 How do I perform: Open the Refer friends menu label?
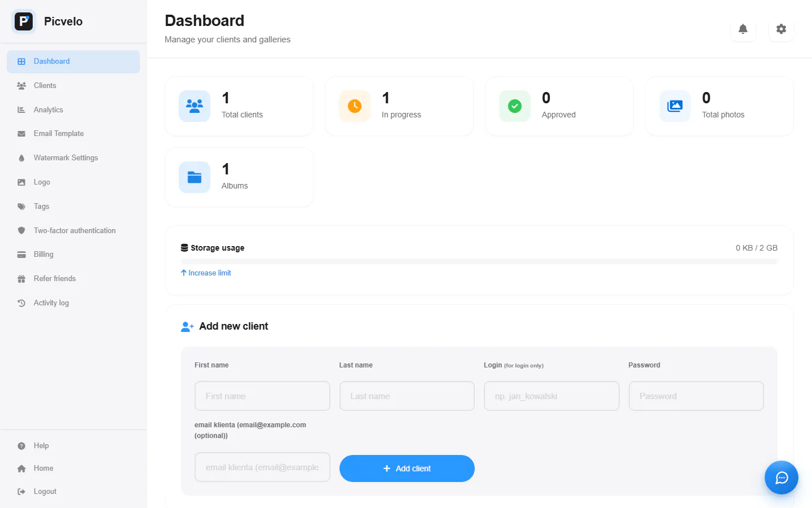click(55, 279)
